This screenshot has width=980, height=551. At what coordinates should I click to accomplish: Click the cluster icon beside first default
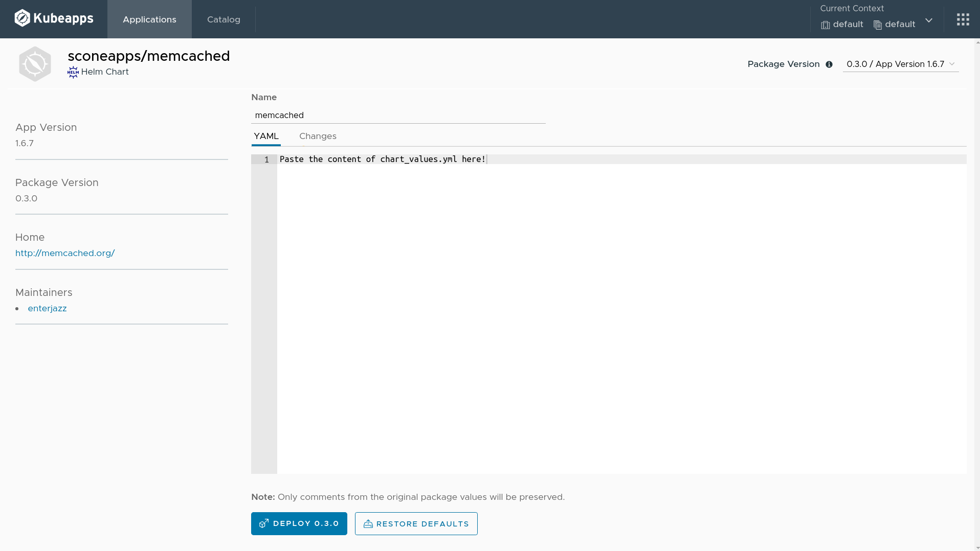[x=826, y=25]
